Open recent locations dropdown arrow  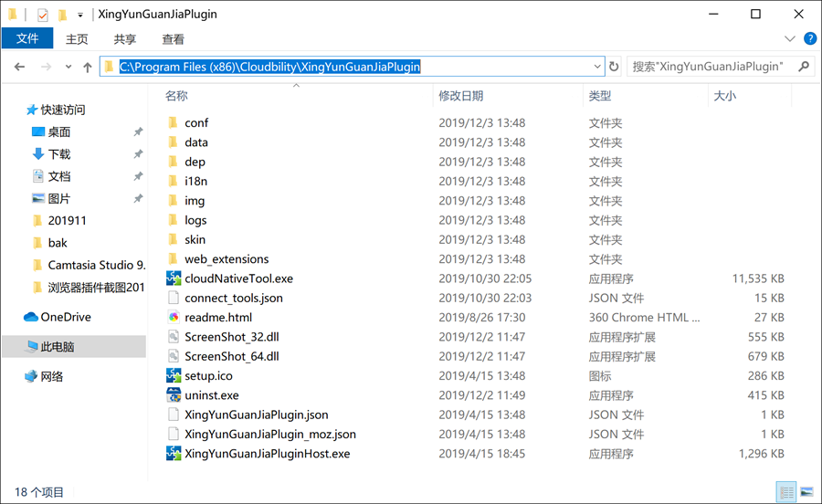(68, 67)
